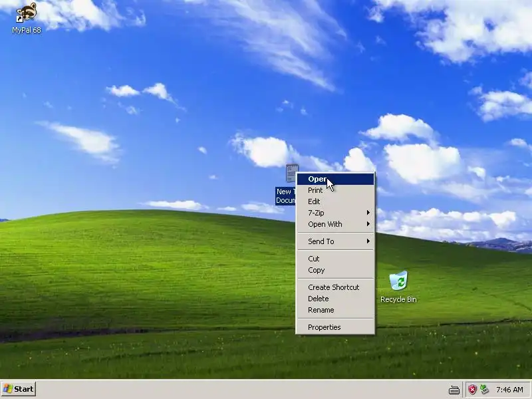Choose Rename in the context menu
Screen dimensions: 532x399
[336, 310]
